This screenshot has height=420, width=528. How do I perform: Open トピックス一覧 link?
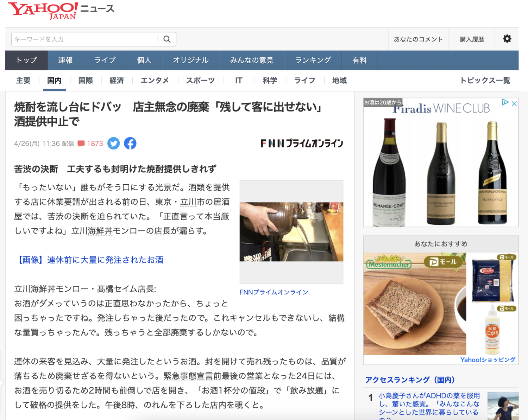(x=485, y=81)
